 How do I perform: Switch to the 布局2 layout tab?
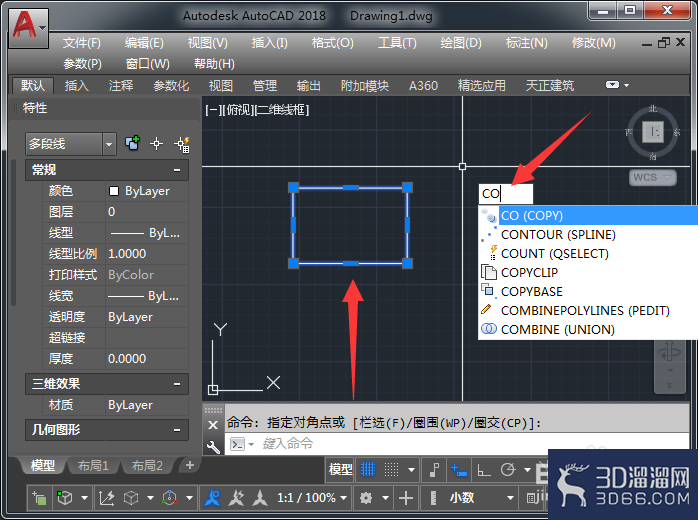click(147, 466)
